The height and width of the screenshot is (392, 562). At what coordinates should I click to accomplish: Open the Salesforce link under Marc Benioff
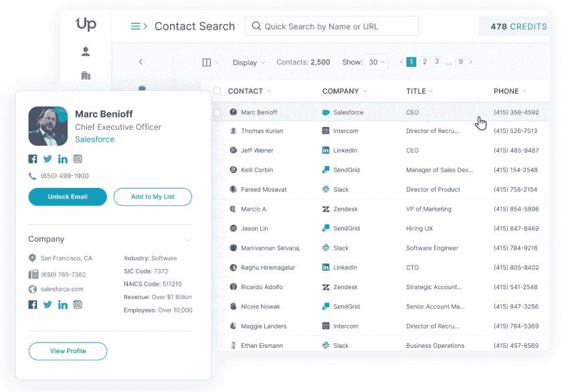pyautogui.click(x=94, y=139)
